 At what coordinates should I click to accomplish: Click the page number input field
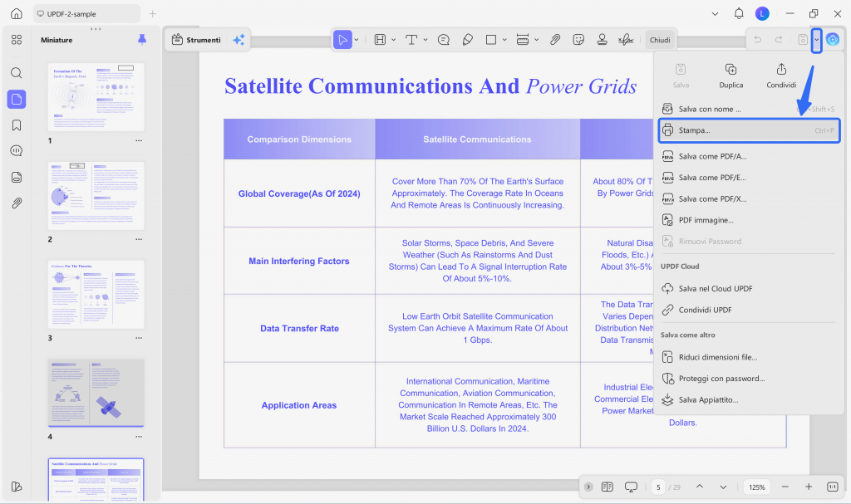point(658,487)
